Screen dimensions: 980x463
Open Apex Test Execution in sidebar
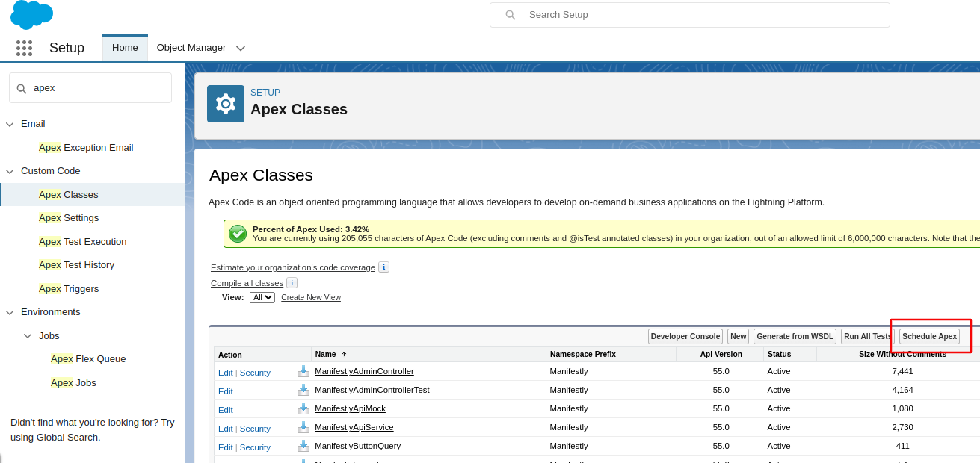click(83, 242)
